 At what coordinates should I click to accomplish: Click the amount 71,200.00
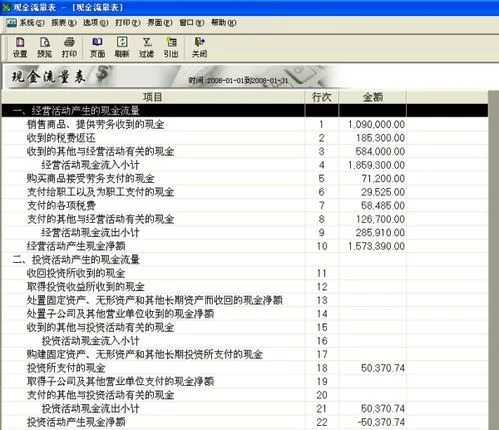click(x=383, y=179)
